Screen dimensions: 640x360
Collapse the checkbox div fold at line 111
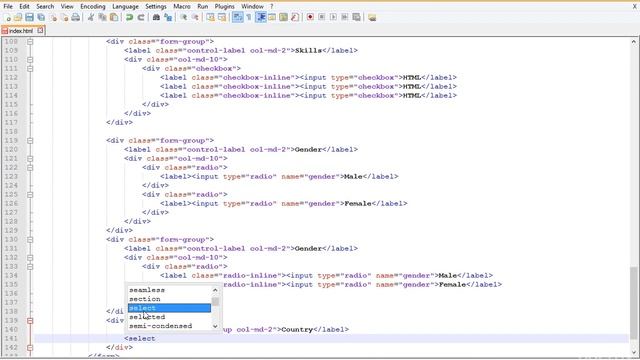click(30, 69)
